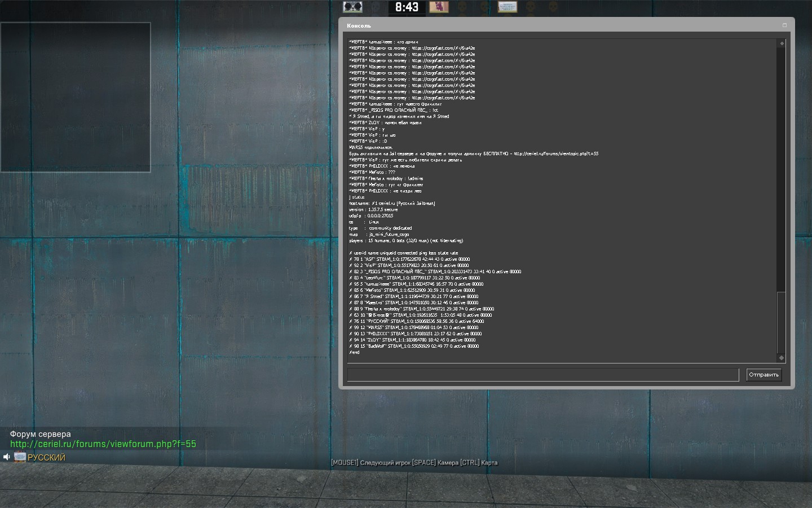Click the sunglasses cat player avatar
The height and width of the screenshot is (508, 812).
pyautogui.click(x=352, y=7)
